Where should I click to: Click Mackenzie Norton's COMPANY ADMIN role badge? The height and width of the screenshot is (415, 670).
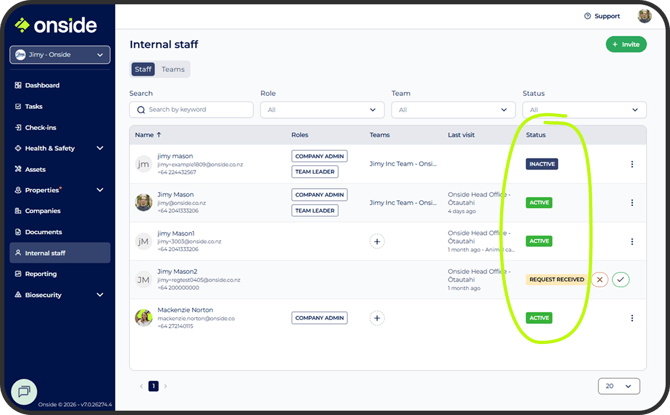coord(320,318)
